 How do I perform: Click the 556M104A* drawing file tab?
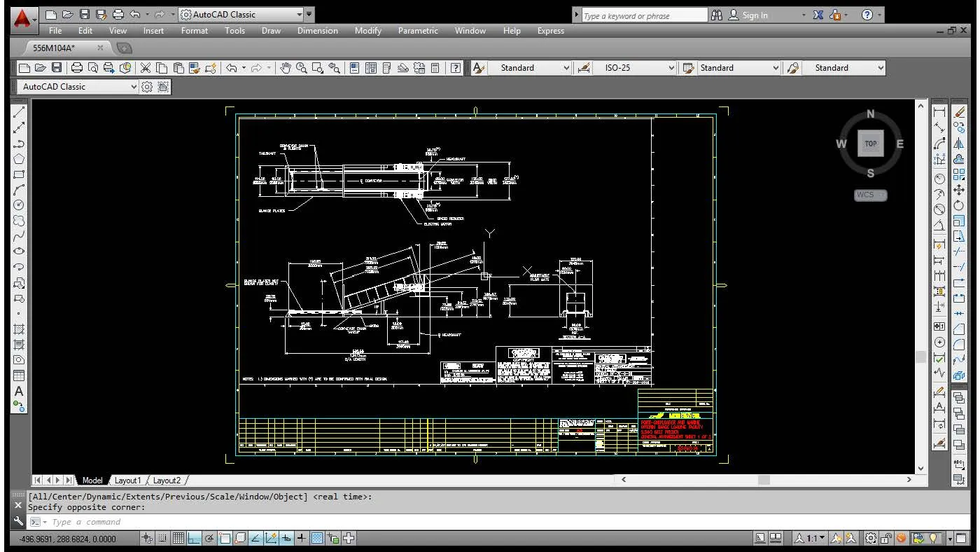tap(54, 48)
